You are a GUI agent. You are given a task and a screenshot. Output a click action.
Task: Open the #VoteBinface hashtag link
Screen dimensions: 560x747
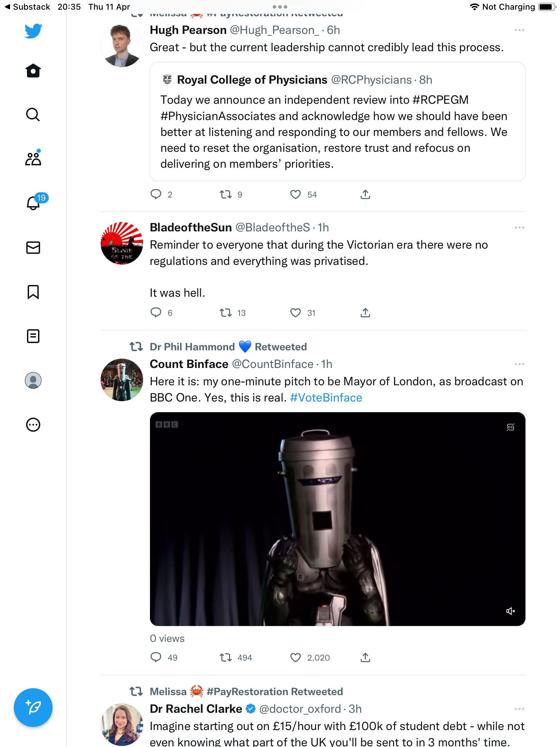[326, 398]
